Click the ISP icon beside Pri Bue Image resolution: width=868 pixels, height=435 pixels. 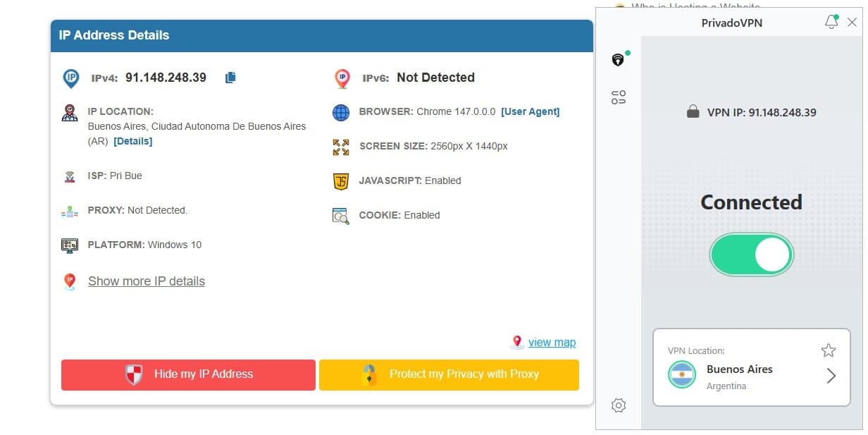[x=70, y=176]
